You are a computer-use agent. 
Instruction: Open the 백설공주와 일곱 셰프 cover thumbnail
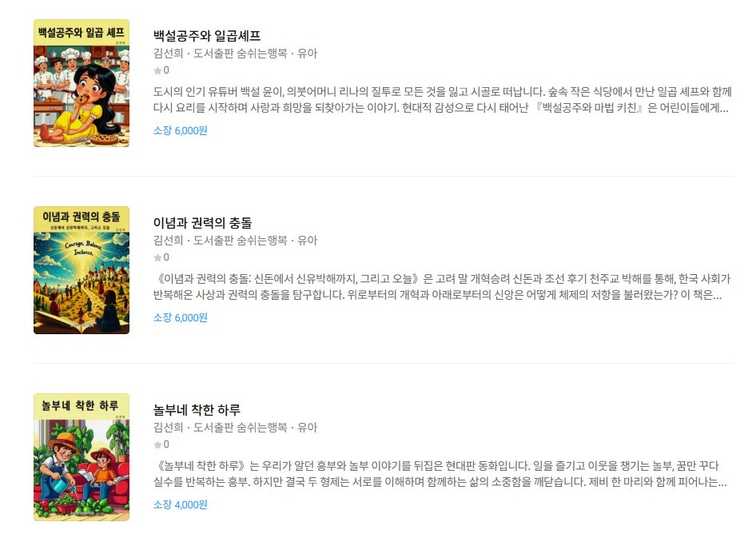(82, 83)
